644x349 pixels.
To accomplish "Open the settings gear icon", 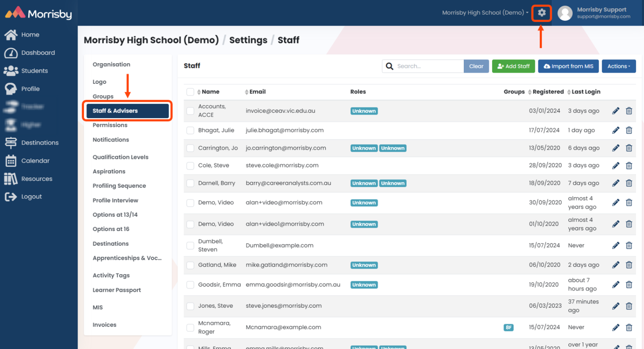I will pyautogui.click(x=541, y=13).
